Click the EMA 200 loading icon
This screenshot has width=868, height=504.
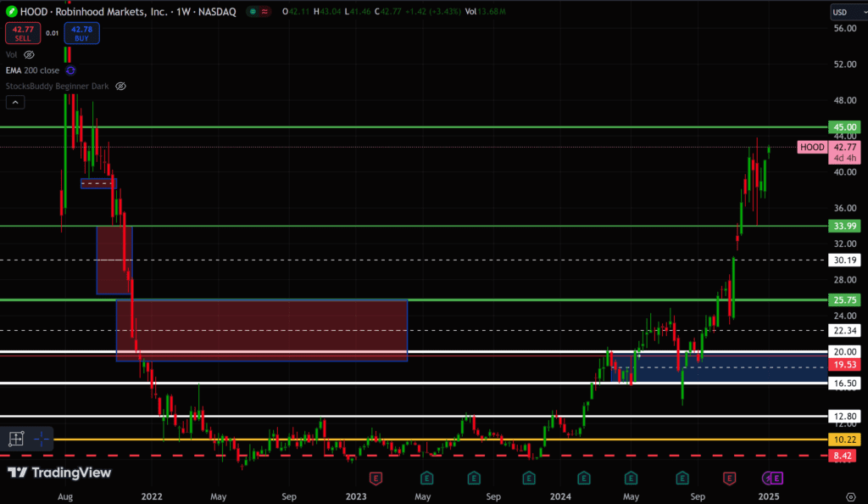tap(70, 70)
